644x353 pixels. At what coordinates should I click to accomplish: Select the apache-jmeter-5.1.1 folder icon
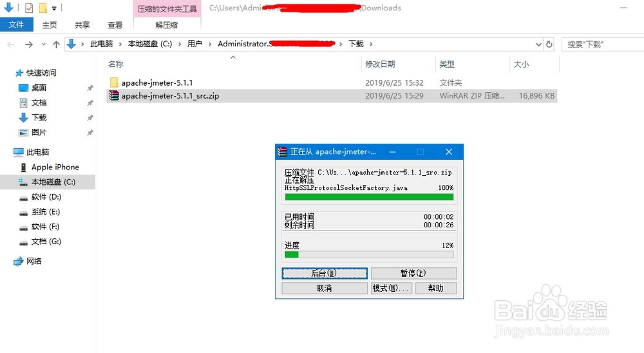pos(114,82)
